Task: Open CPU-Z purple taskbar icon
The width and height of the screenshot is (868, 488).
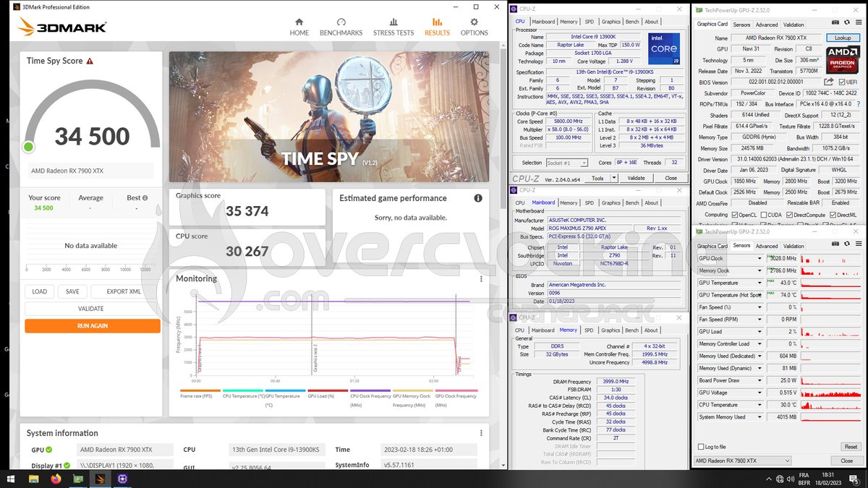Action: pos(122,479)
